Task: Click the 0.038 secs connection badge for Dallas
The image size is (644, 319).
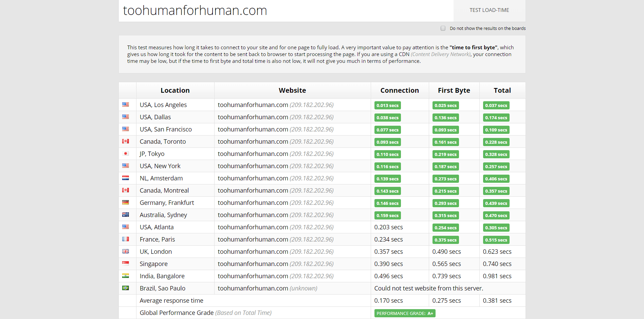Action: point(387,118)
